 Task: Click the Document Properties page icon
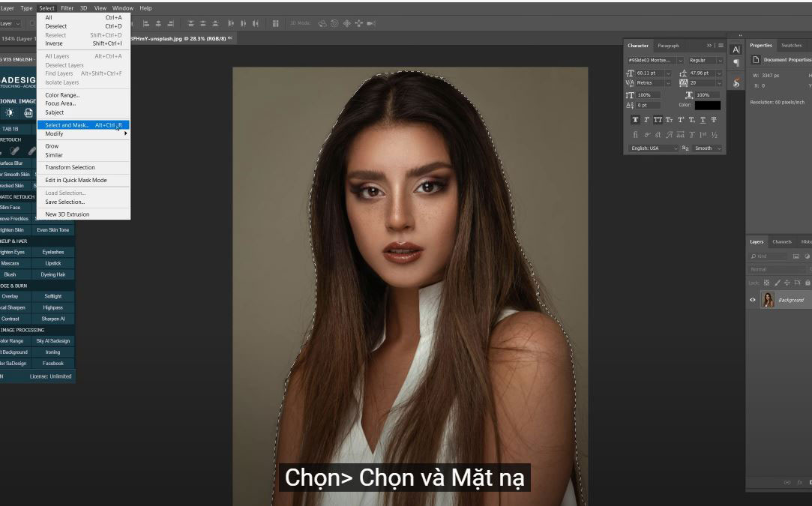click(x=756, y=60)
